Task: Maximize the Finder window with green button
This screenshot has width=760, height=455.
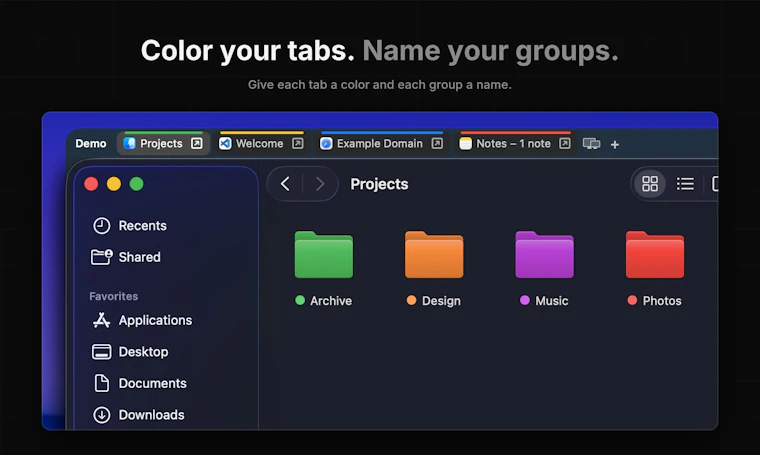Action: coord(137,184)
